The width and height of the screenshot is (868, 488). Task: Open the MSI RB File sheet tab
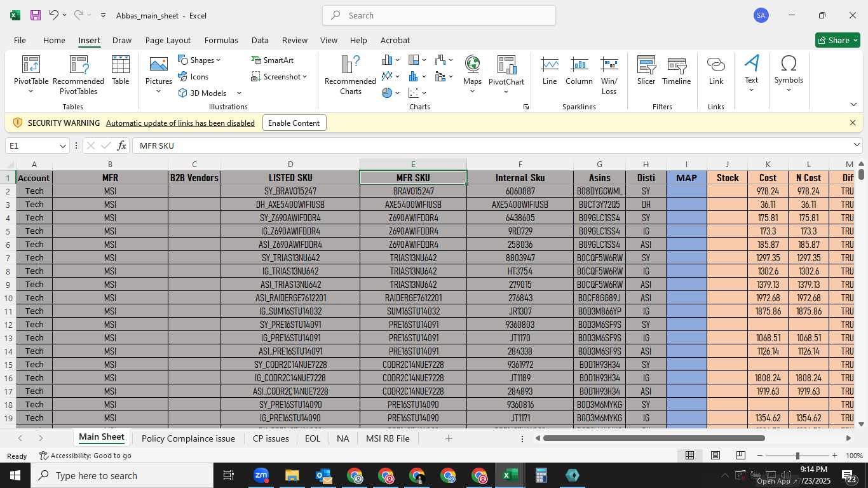[x=388, y=438]
